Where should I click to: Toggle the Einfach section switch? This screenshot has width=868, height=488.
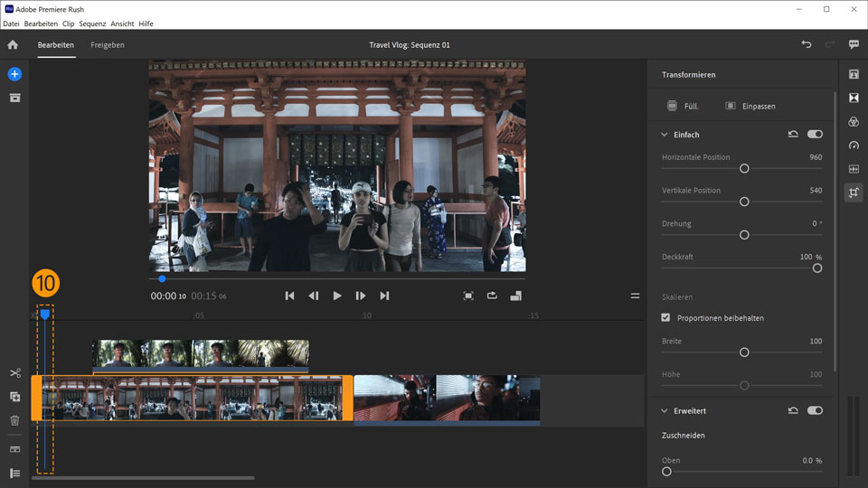pyautogui.click(x=815, y=135)
